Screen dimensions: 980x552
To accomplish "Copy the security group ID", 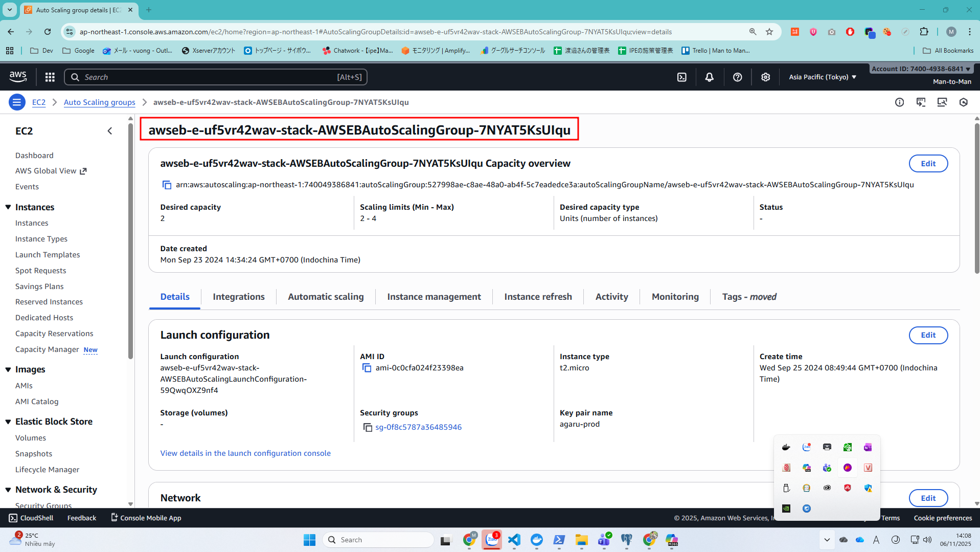I will click(x=367, y=427).
